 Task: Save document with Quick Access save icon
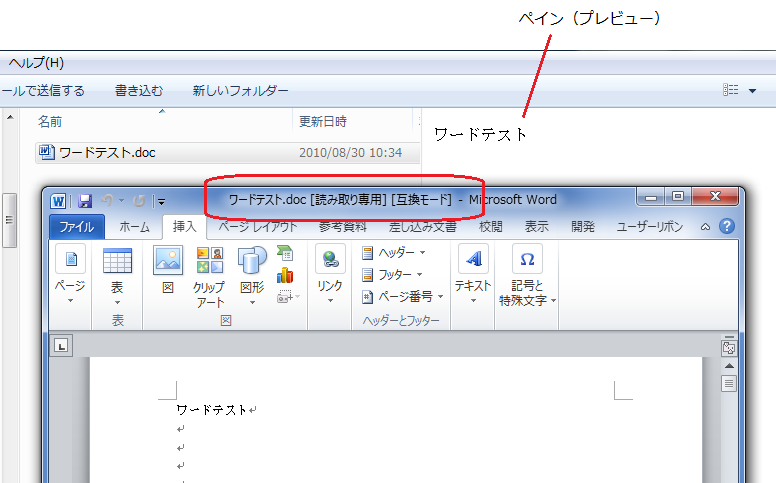tap(85, 201)
